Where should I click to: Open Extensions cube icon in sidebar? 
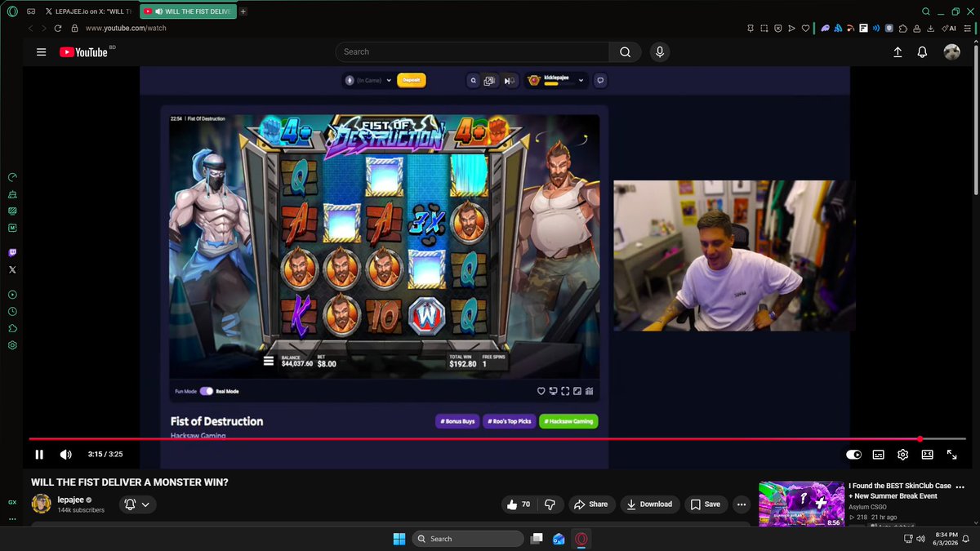[x=12, y=328]
